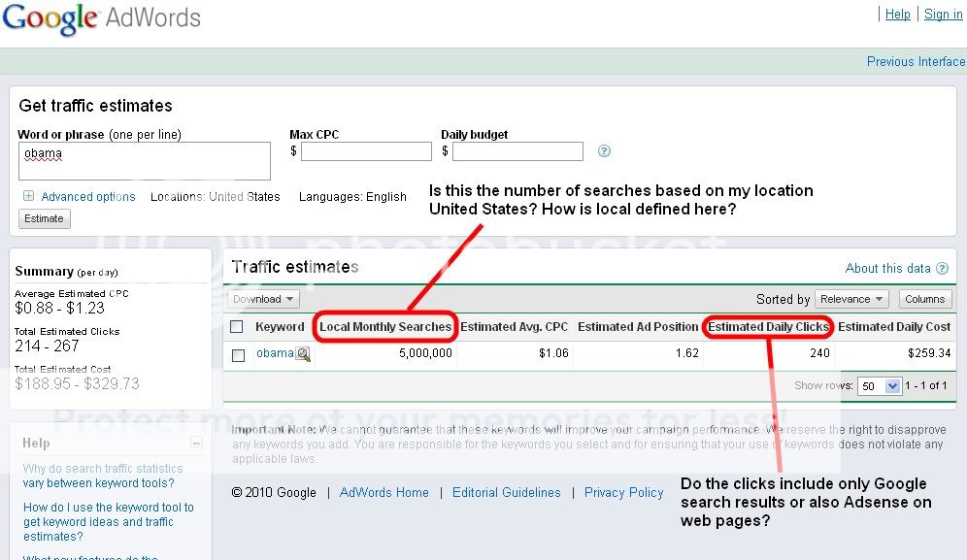This screenshot has height=560, width=967.
Task: Sort by Estimated Avg. CPC column
Action: tap(514, 327)
